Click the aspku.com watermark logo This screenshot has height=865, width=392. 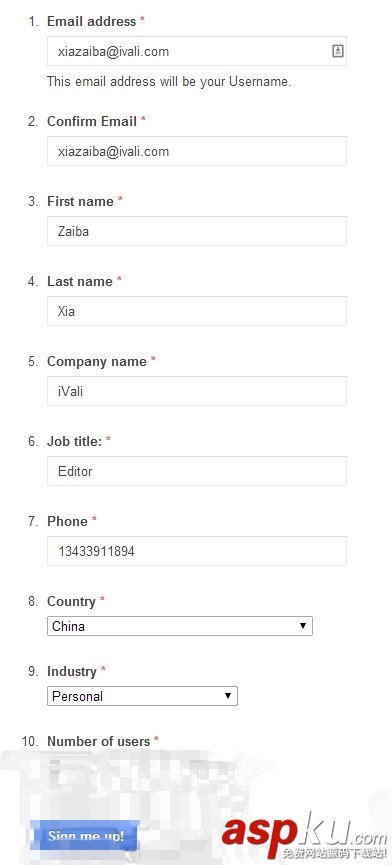tap(305, 838)
